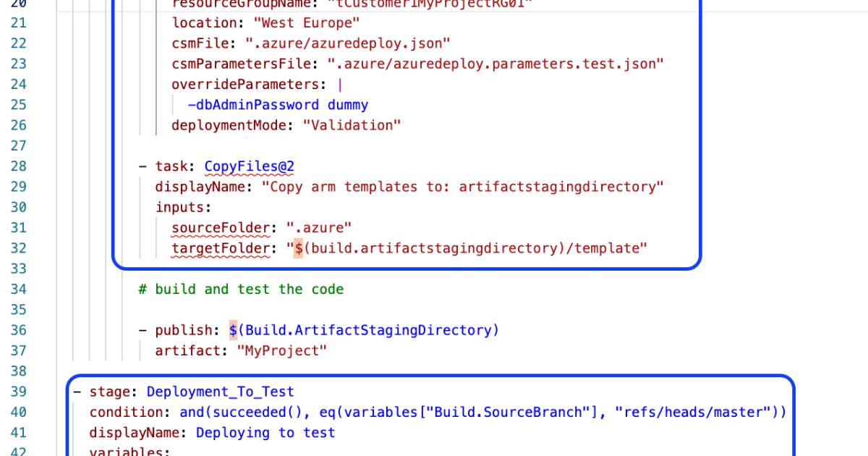Screen dimensions: 868x456
Task: Click the sourceFolder key with squiggly underline
Action: (220, 228)
